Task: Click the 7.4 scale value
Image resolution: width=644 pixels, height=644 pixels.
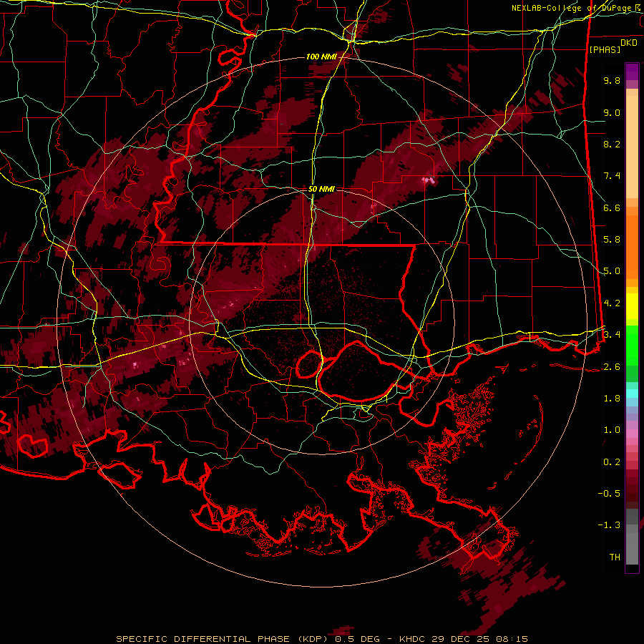Action: point(612,176)
